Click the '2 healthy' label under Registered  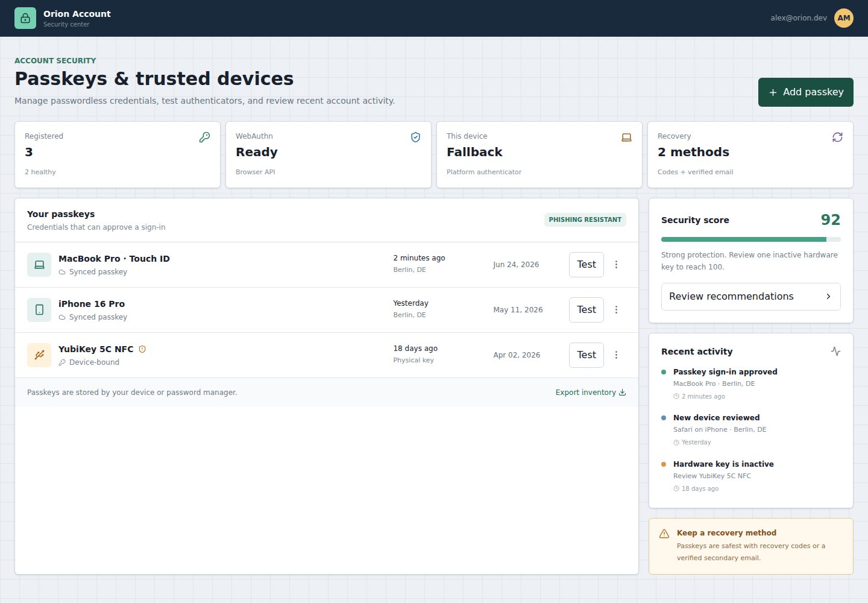click(40, 172)
